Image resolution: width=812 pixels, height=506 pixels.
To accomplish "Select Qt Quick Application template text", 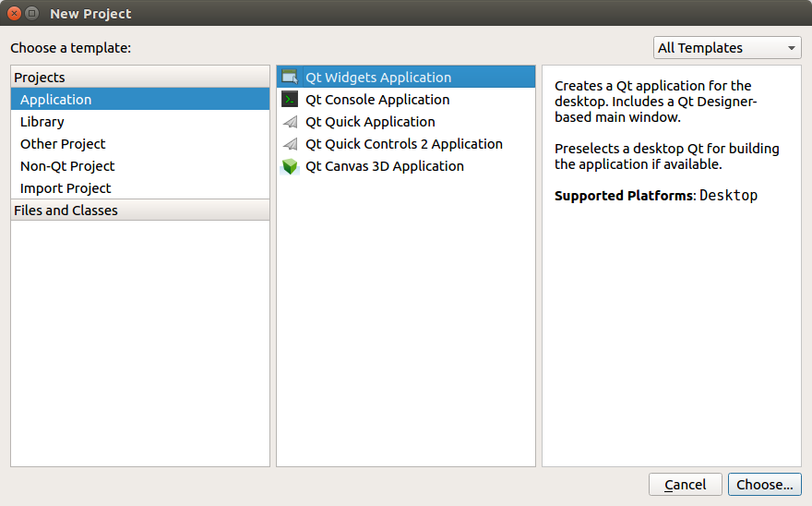I will 370,122.
